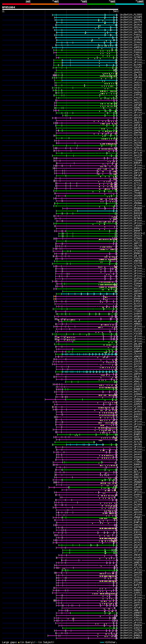146x644 pixels.
Task: Open hit UniRef100_Q9MAW3
Action: click(x=131, y=20)
